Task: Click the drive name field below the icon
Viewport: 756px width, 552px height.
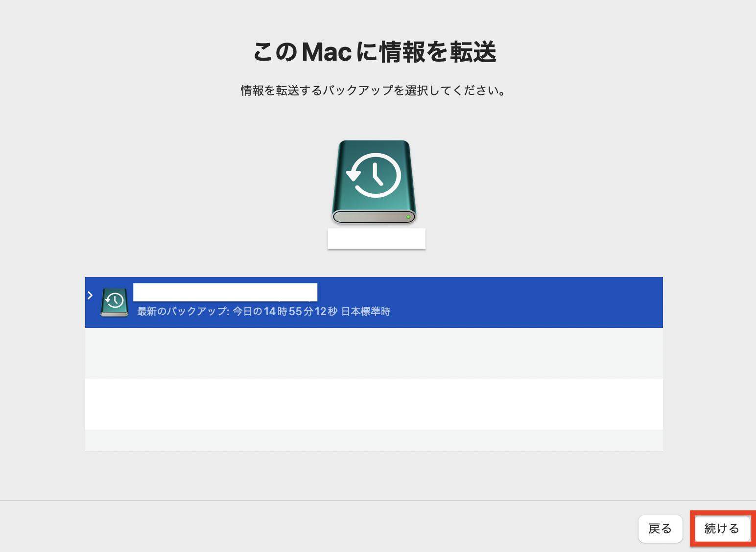Action: [x=377, y=238]
